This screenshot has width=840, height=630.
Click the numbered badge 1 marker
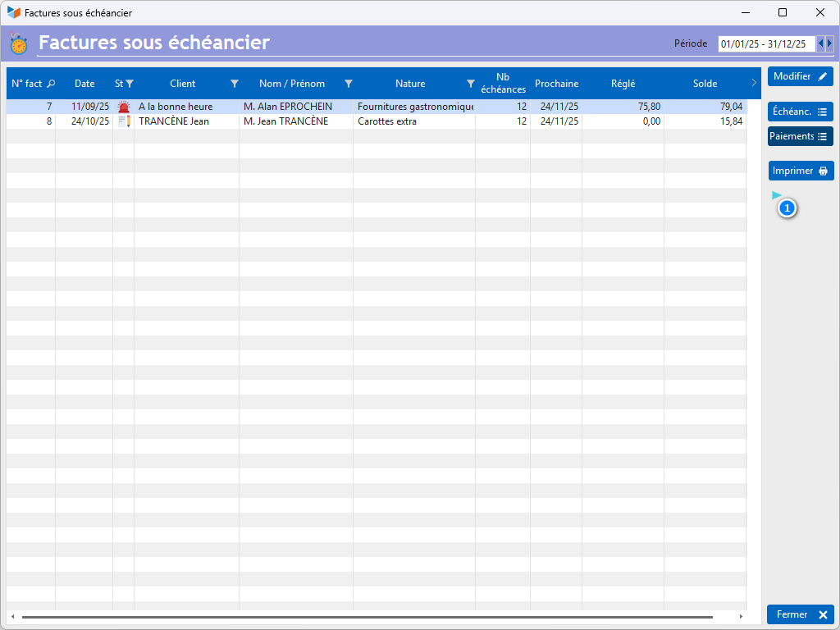[787, 208]
